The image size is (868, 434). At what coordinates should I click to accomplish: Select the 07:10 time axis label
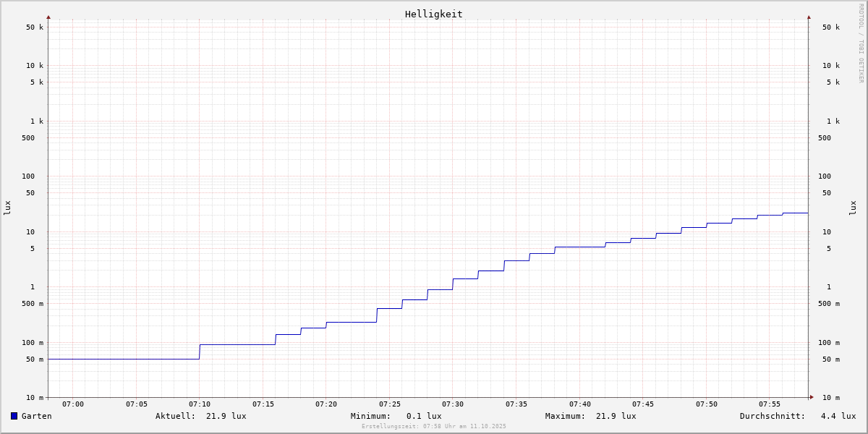(x=200, y=404)
